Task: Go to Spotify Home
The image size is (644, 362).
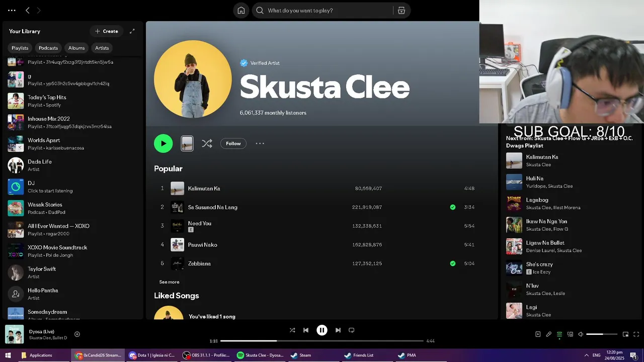Action: (x=241, y=11)
